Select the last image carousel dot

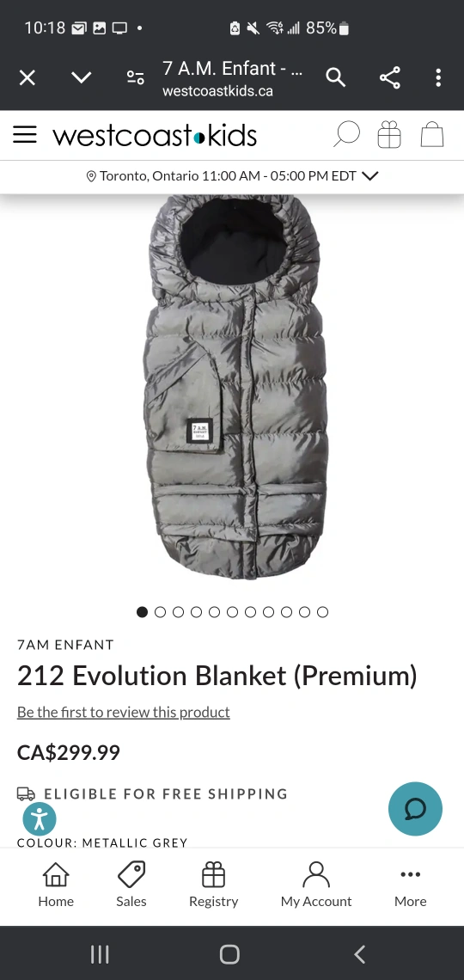[322, 612]
